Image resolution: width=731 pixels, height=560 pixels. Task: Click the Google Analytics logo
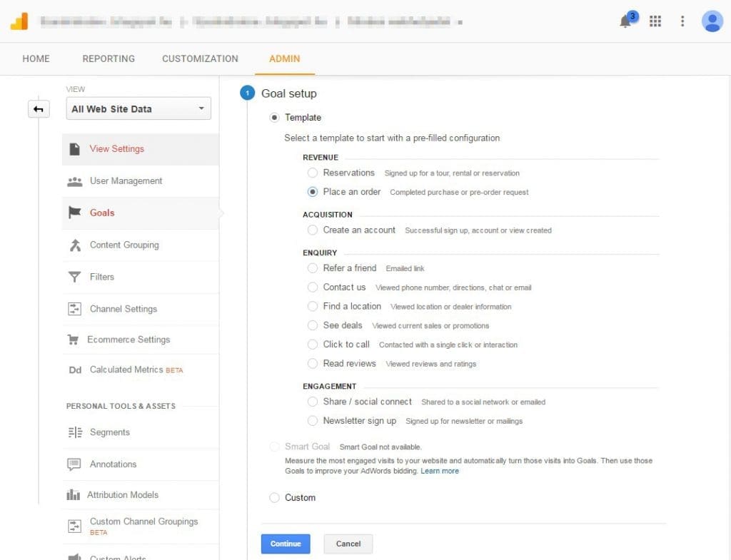pos(19,21)
